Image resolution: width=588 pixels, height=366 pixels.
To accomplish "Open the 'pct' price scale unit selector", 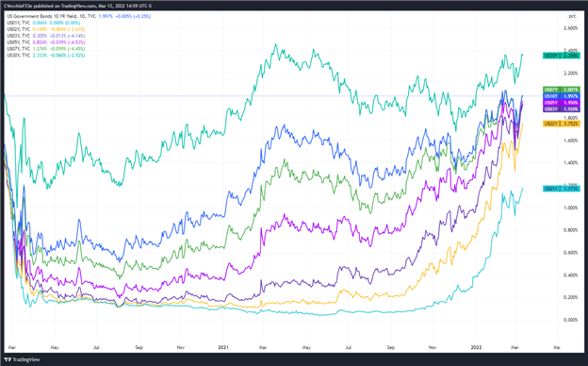I will pos(572,16).
